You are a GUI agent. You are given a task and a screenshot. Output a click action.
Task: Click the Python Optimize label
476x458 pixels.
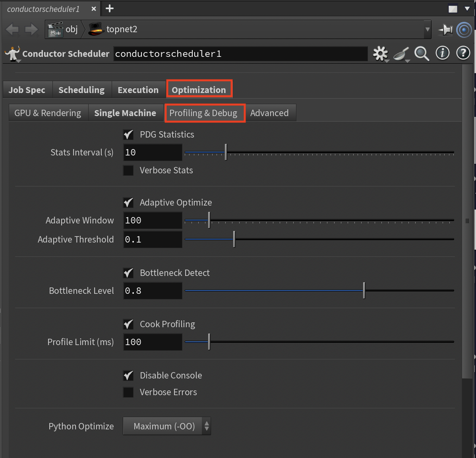point(81,427)
